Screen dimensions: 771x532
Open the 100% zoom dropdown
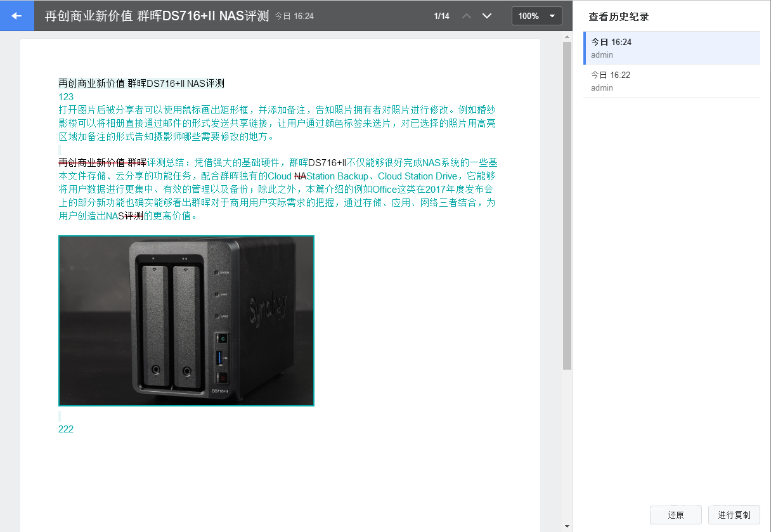click(x=537, y=16)
